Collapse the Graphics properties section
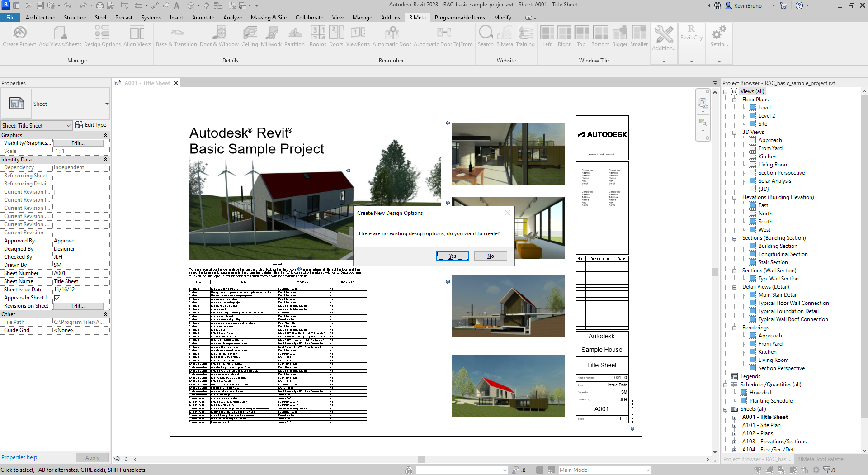This screenshot has width=868, height=475. tap(106, 135)
